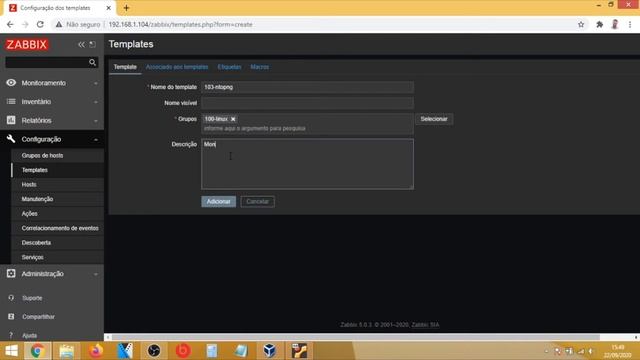Open the Chrome three-dot menu

click(x=630, y=24)
